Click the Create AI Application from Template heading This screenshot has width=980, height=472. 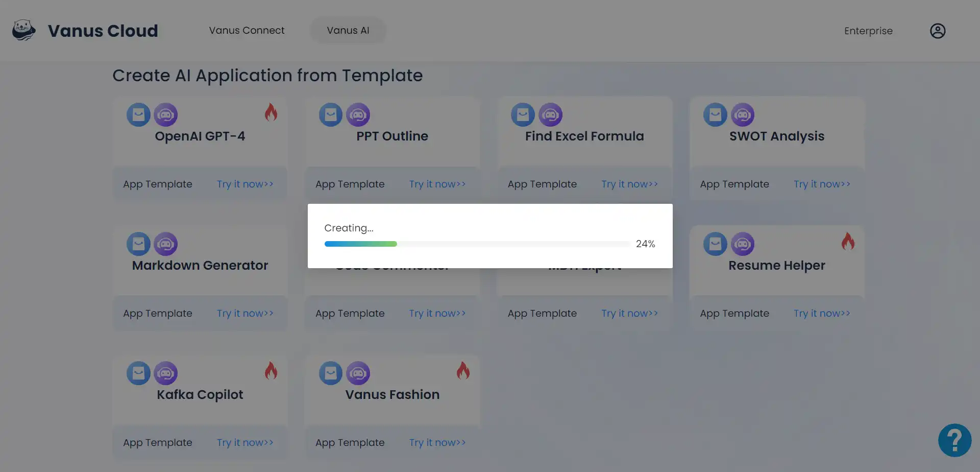267,76
